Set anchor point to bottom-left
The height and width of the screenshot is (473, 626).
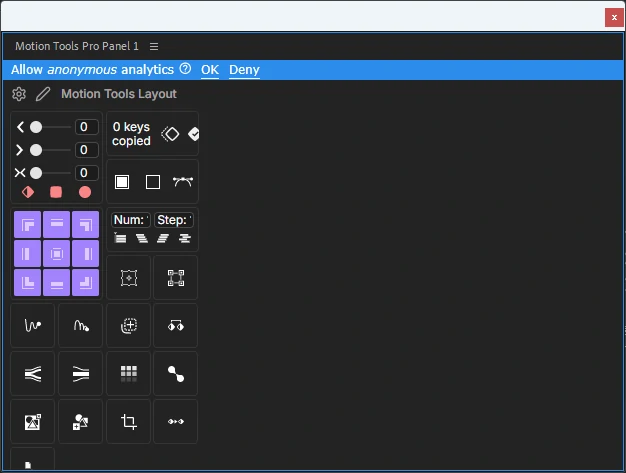[28, 283]
